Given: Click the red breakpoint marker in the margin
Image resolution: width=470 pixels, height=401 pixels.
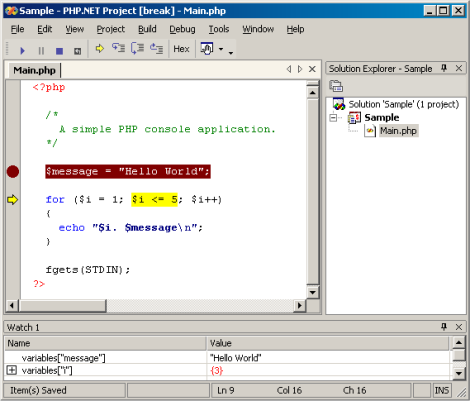Looking at the screenshot, I should (x=13, y=172).
